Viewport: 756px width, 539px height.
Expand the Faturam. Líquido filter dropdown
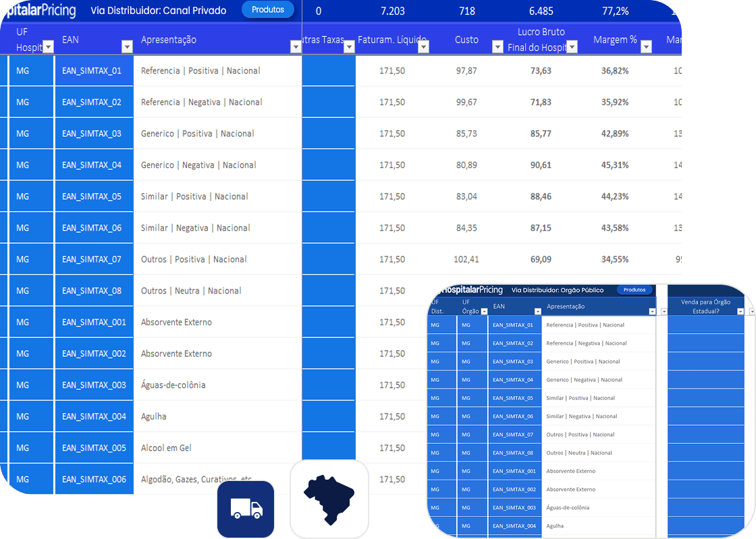click(x=423, y=47)
